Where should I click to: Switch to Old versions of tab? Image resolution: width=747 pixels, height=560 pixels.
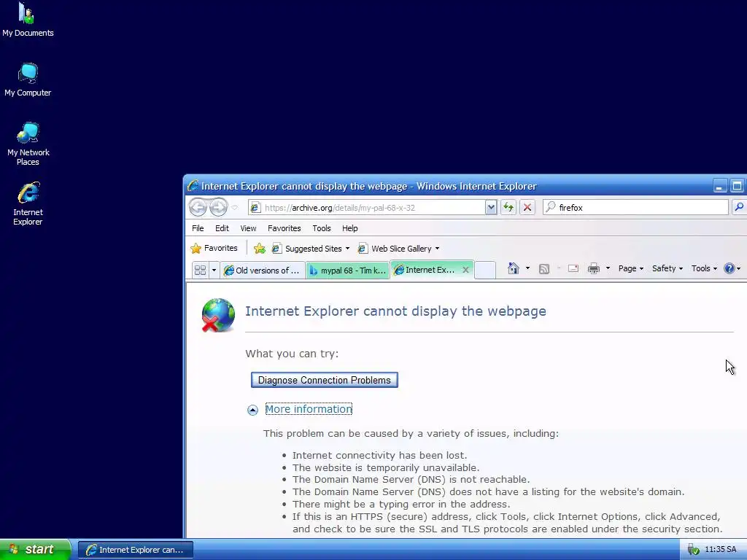262,270
